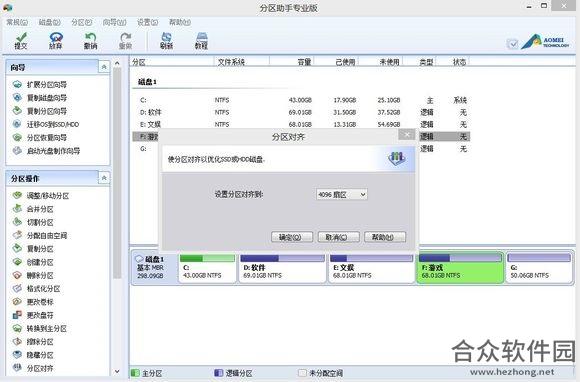Select 分配自由空间 operation
Viewport: 580px width, 382px height.
coord(40,236)
